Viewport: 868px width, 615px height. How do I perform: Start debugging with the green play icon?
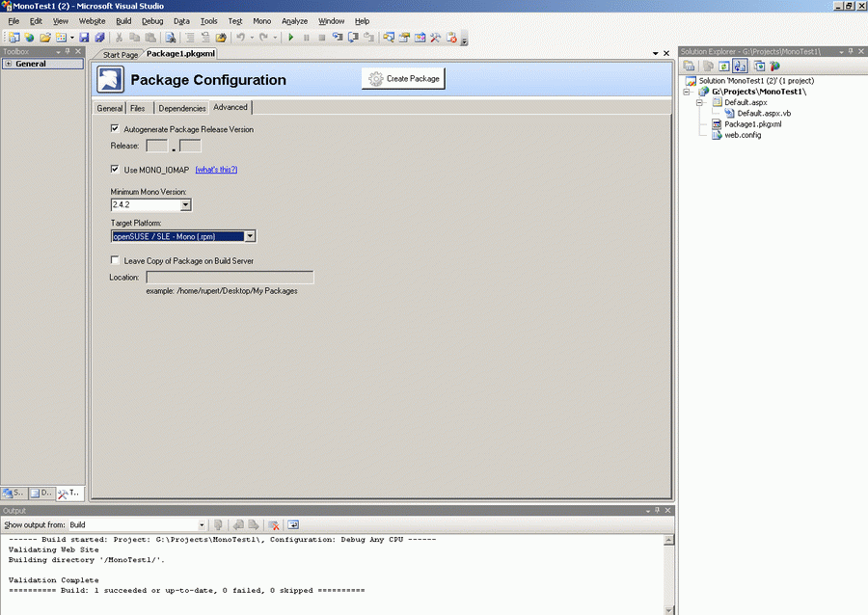[291, 37]
